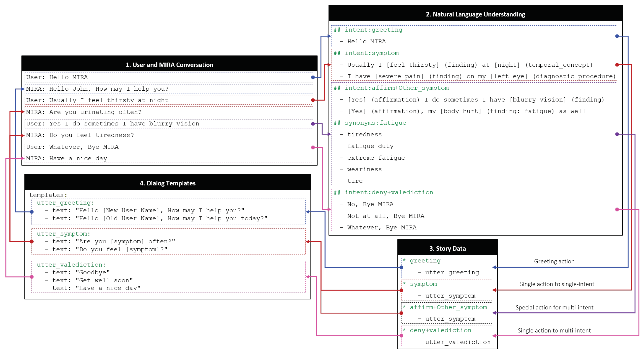Click the purple dot after 'blurry vision' line
Screen dimensions: 644x353
click(313, 124)
